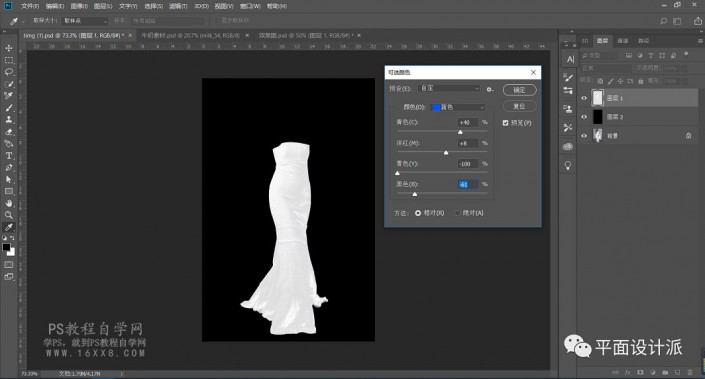Click the 复位 reset button
This screenshot has width=705, height=379.
(x=519, y=106)
